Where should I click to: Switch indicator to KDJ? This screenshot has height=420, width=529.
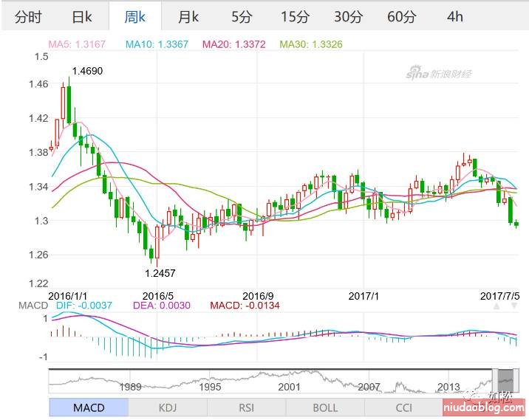tap(168, 407)
